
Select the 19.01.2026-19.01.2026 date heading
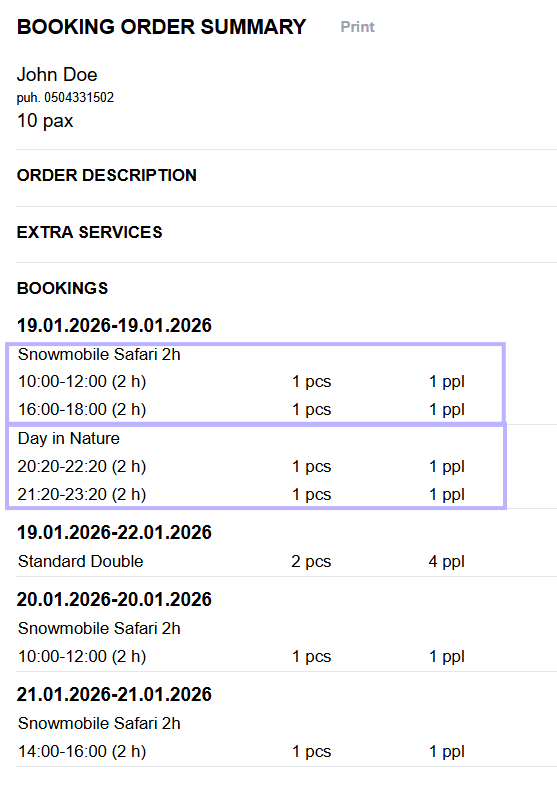114,326
